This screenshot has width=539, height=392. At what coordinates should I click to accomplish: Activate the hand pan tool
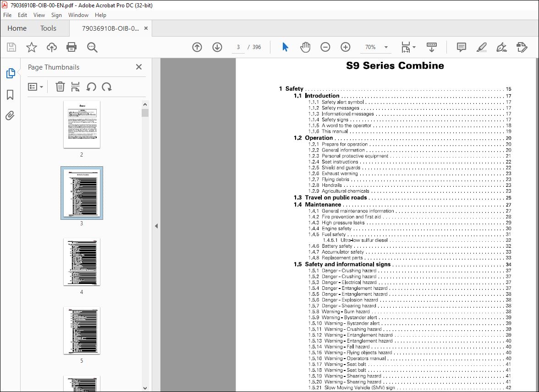point(305,47)
